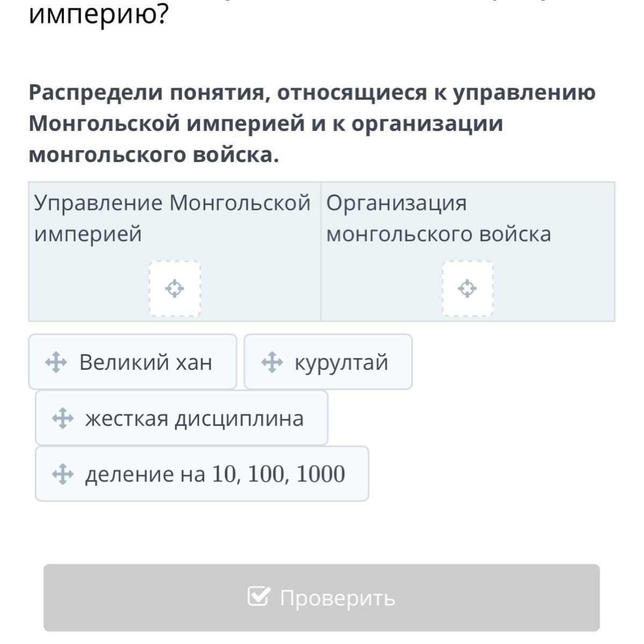This screenshot has width=644, height=644.
Task: Choose the деление на 10, 100, 1000 label
Action: pos(215,474)
